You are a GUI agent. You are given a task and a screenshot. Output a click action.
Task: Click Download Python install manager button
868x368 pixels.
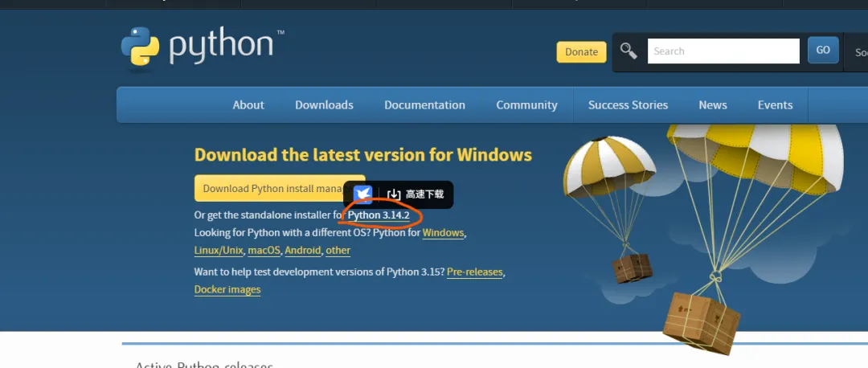280,188
